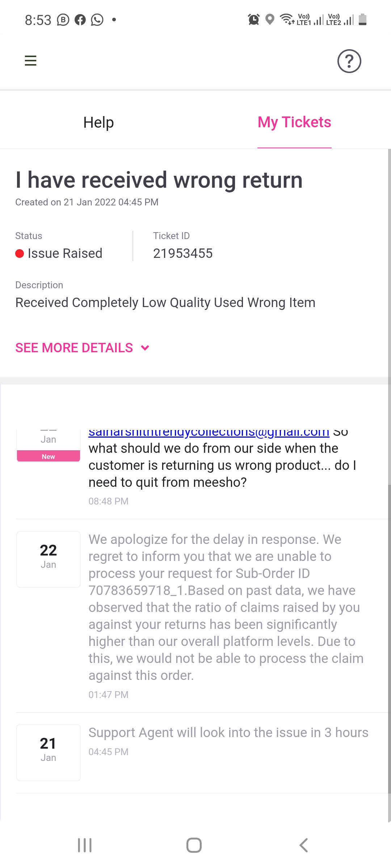Click the 21 Jan date card
This screenshot has height=868, width=391.
pos(49,752)
